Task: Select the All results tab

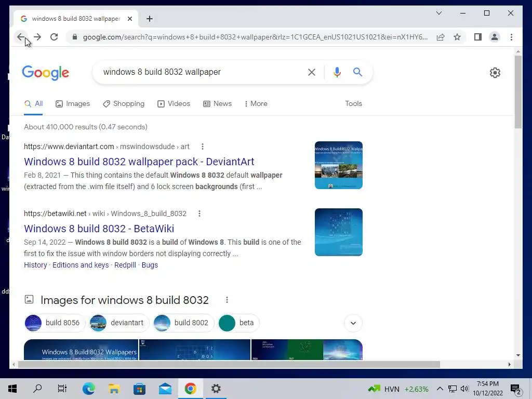Action: [33, 104]
